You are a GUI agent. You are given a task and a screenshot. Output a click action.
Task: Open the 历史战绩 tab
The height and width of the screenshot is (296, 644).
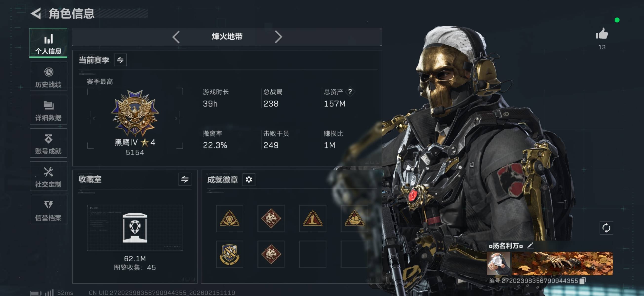[x=48, y=77]
